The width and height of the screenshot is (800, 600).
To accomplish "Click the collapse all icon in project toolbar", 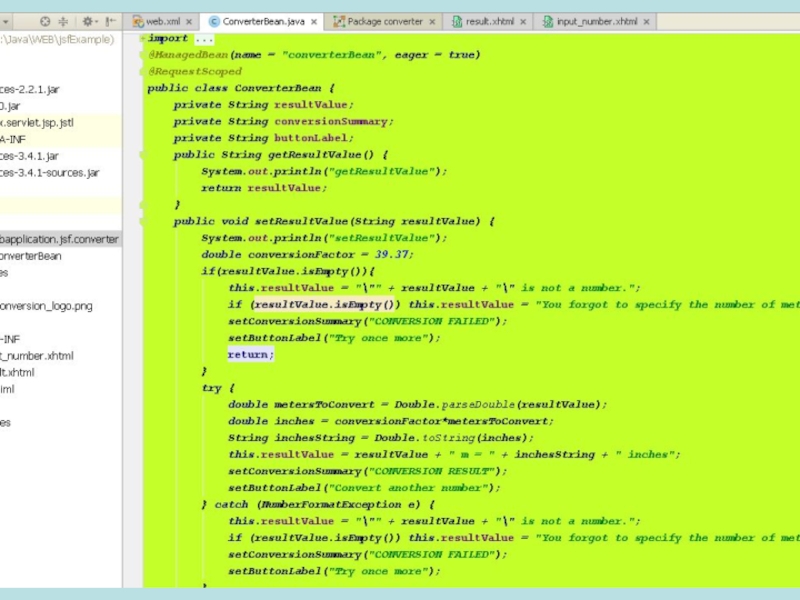I will pyautogui.click(x=62, y=21).
